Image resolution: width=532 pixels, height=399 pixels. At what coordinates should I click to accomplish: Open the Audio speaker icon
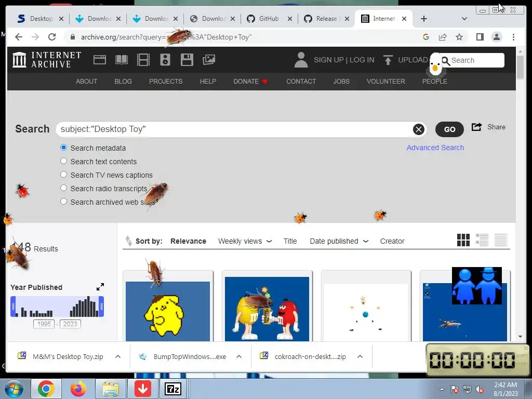click(x=165, y=60)
